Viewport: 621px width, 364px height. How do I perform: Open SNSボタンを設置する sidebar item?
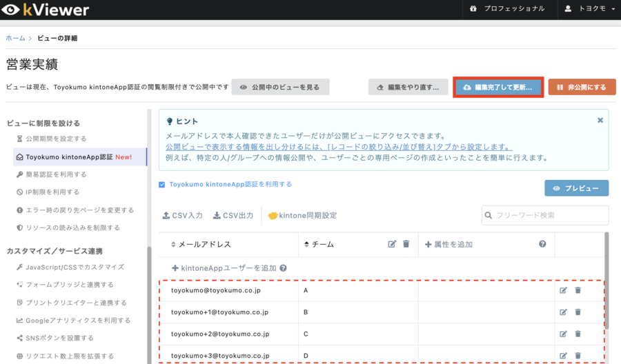click(x=55, y=338)
